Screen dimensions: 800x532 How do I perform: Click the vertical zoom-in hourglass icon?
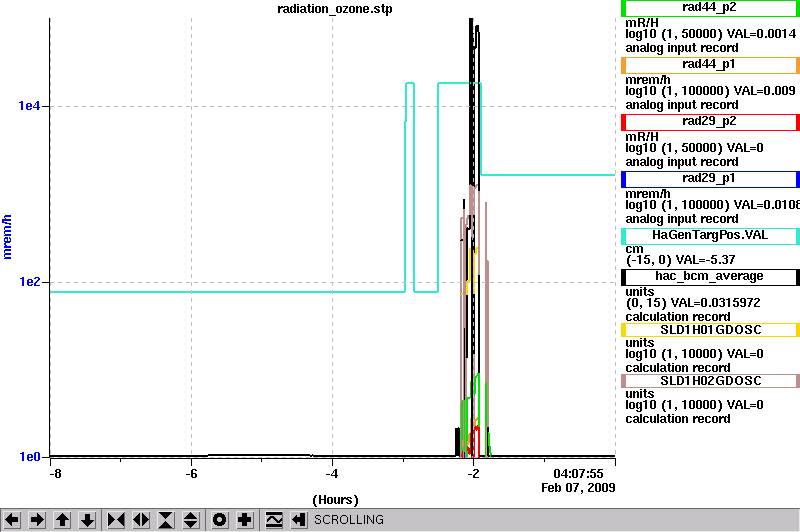[166, 520]
